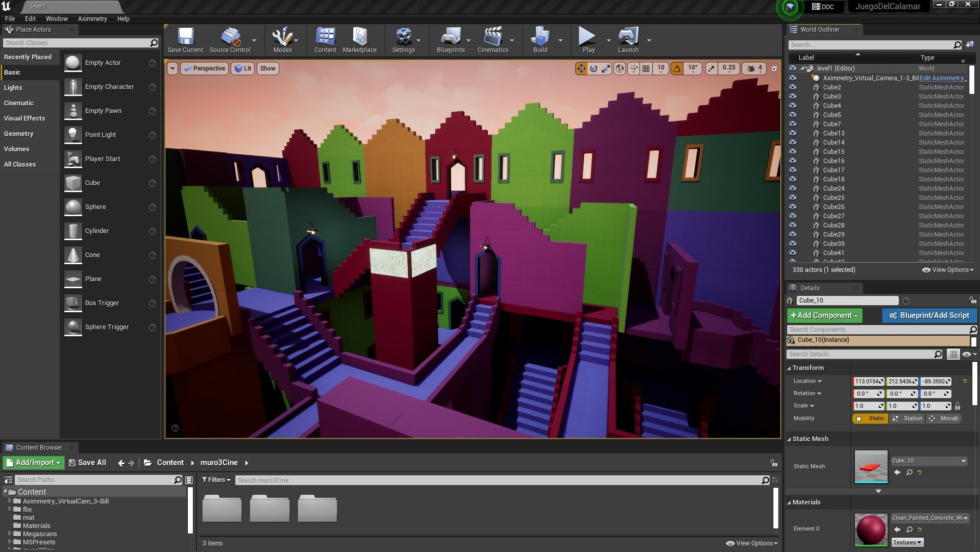
Task: Open the Window menu
Action: click(x=57, y=19)
